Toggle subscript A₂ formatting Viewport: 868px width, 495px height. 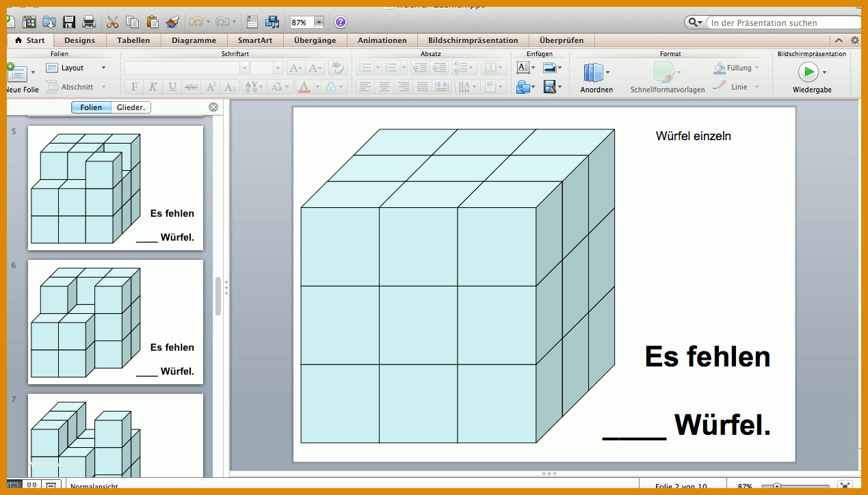point(231,87)
